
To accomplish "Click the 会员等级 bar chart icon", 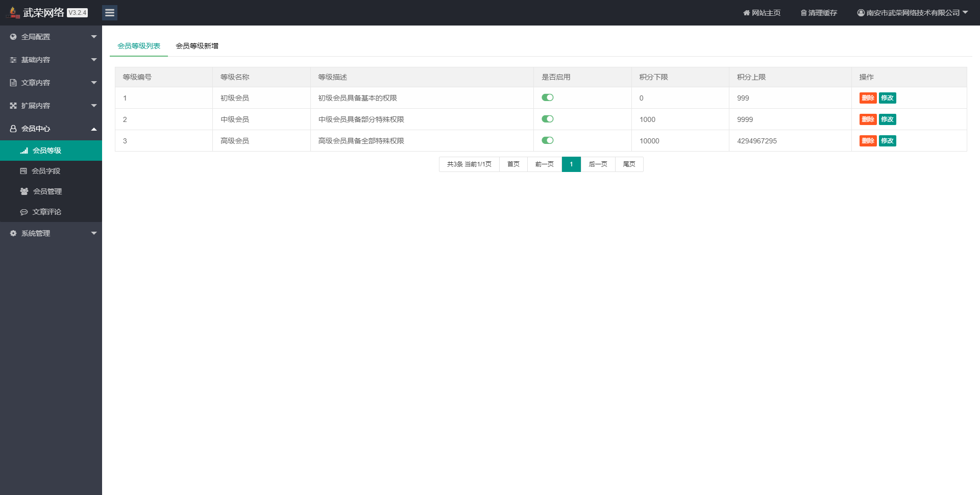I will click(x=24, y=151).
